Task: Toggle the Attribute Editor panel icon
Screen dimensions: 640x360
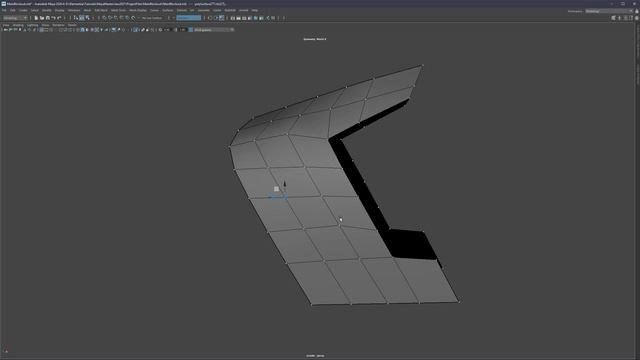Action: tap(626, 18)
